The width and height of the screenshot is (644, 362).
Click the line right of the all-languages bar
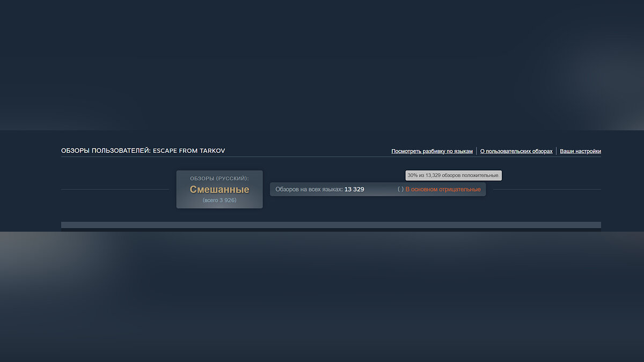coord(546,189)
